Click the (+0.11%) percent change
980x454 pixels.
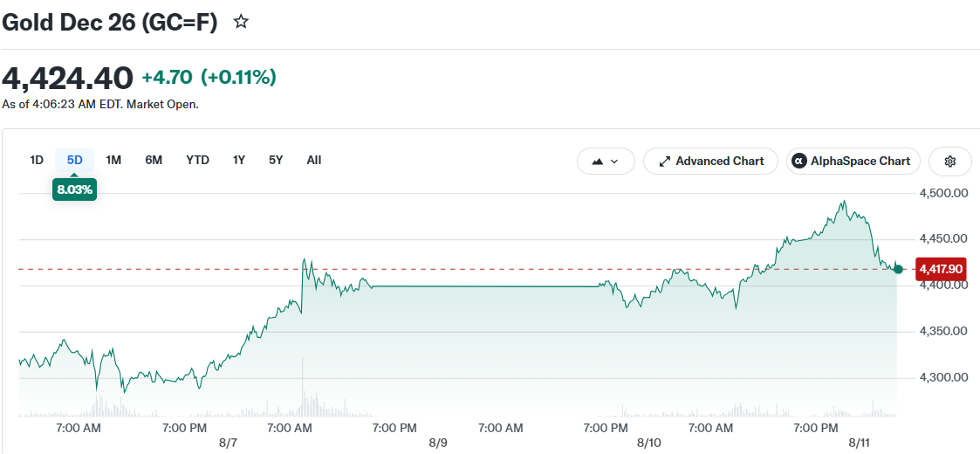tap(238, 79)
